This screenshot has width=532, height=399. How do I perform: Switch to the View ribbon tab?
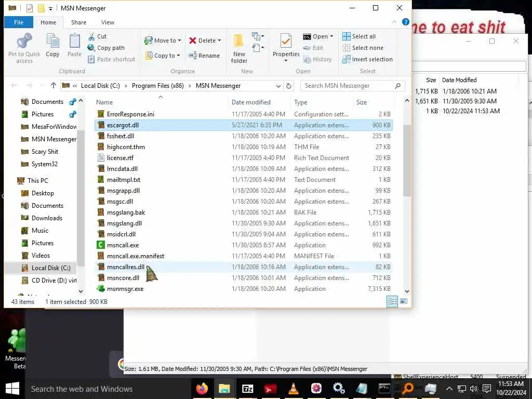pos(108,22)
